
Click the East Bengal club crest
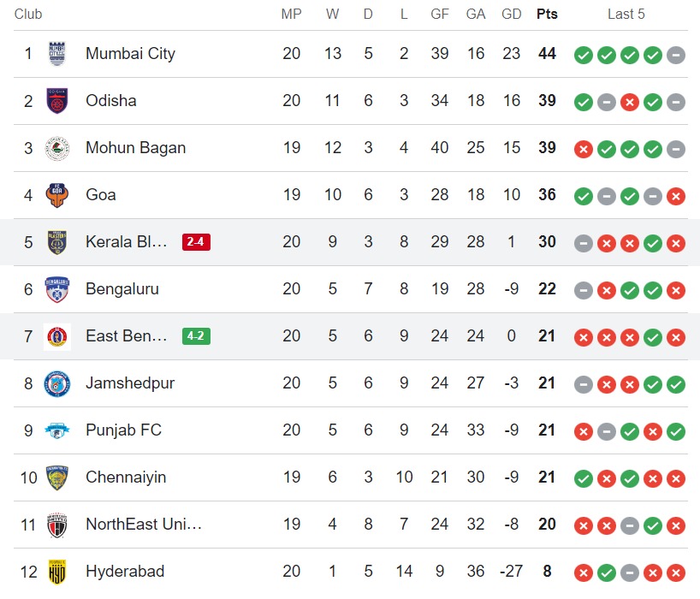pos(57,336)
